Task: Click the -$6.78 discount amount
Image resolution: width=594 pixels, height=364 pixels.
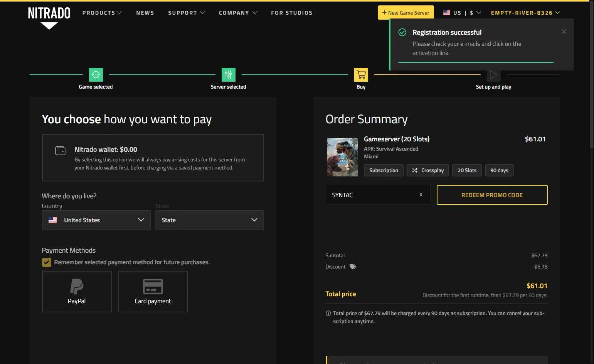Action: (540, 267)
